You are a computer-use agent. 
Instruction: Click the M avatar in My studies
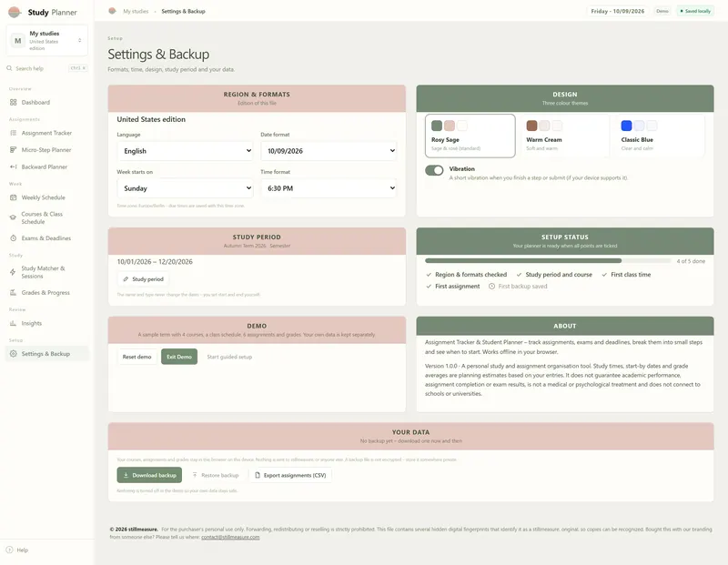click(17, 41)
